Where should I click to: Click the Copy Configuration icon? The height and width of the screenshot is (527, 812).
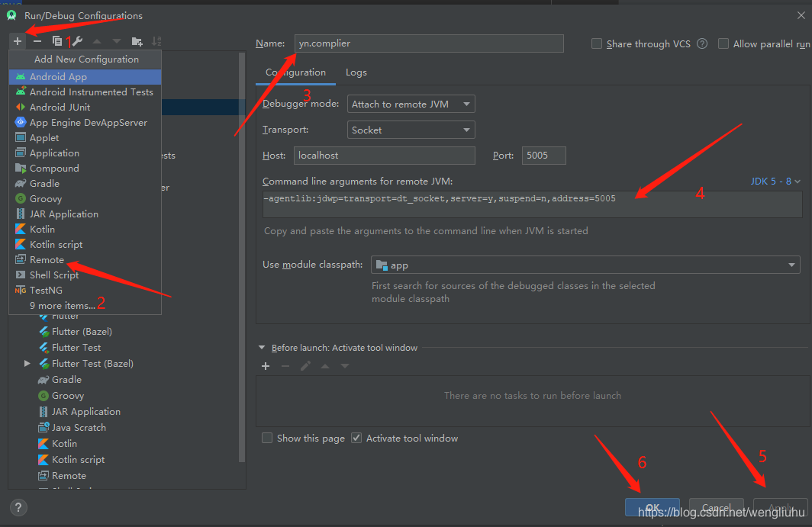(57, 41)
